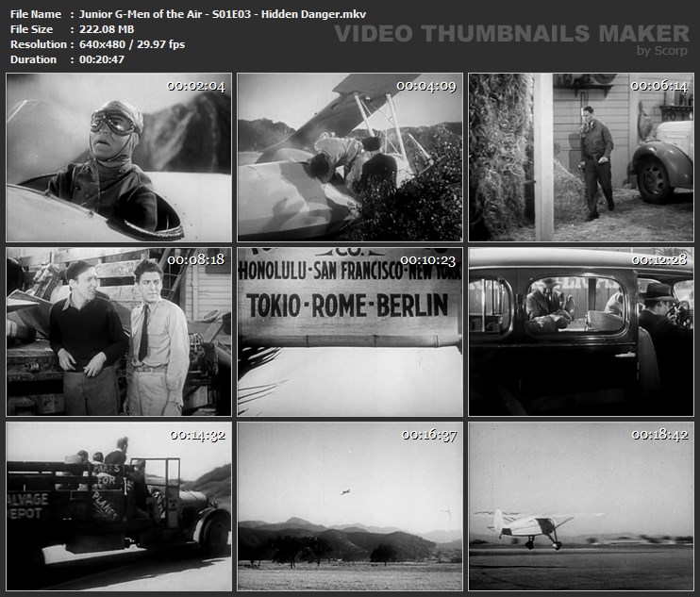
Task: Open the landing plane thumbnail at 00:18:42
Action: 581,506
